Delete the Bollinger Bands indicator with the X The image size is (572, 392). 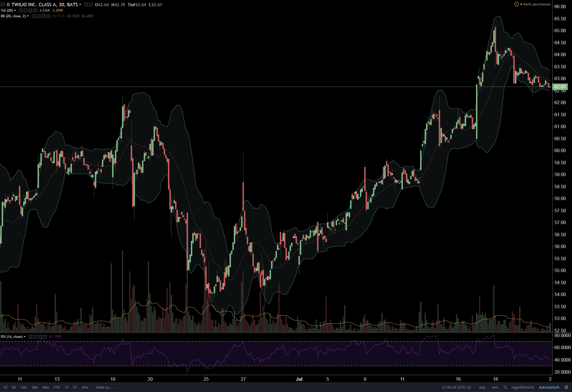48,16
